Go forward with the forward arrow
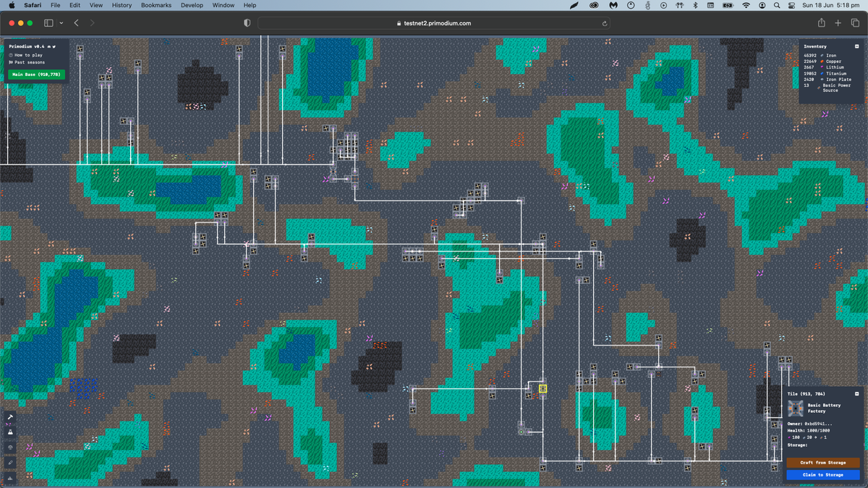 (x=92, y=23)
